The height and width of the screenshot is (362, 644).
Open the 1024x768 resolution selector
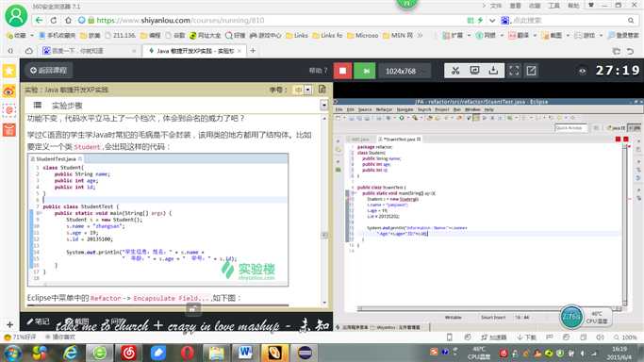pos(401,71)
